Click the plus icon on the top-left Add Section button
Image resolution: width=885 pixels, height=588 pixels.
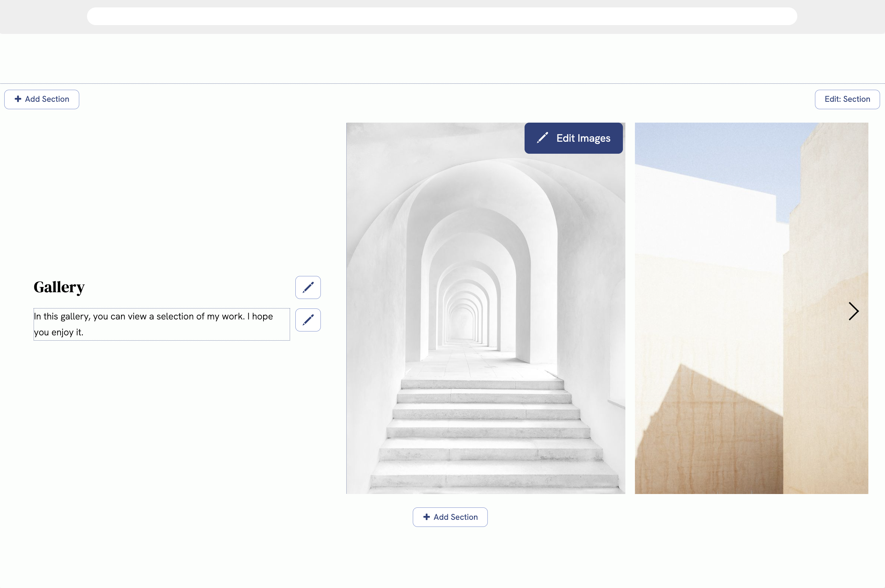(18, 99)
